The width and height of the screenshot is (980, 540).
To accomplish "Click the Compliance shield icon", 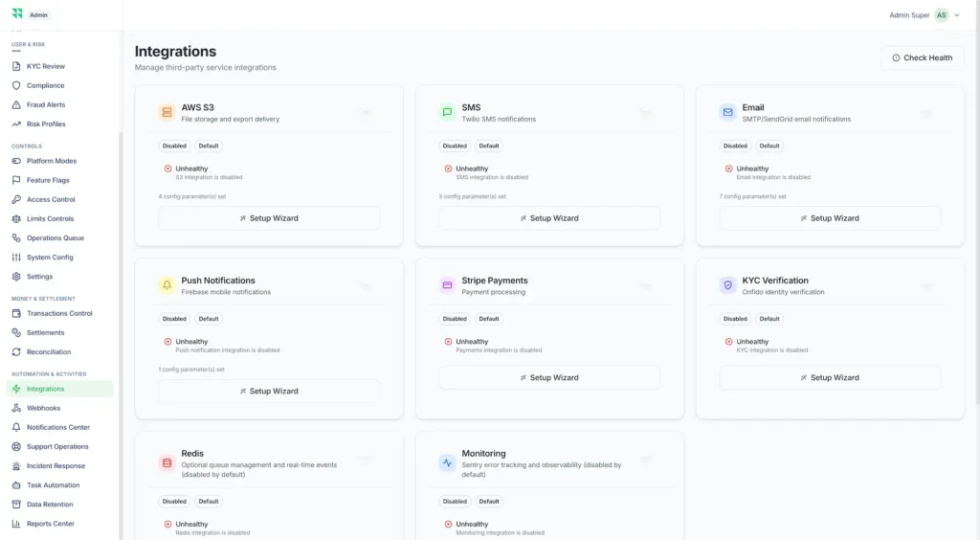I will (x=16, y=85).
